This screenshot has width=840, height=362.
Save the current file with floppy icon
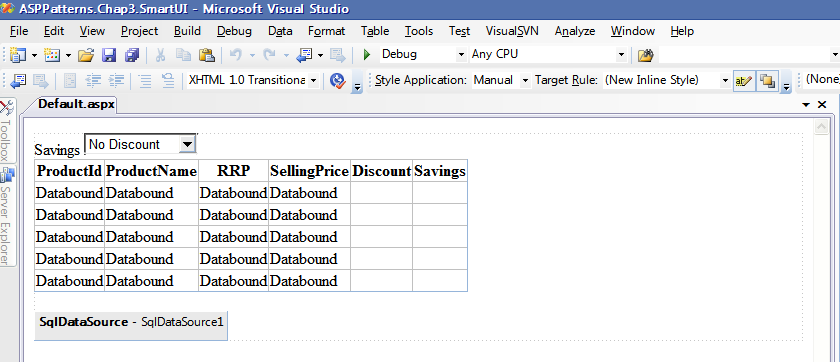coord(109,55)
